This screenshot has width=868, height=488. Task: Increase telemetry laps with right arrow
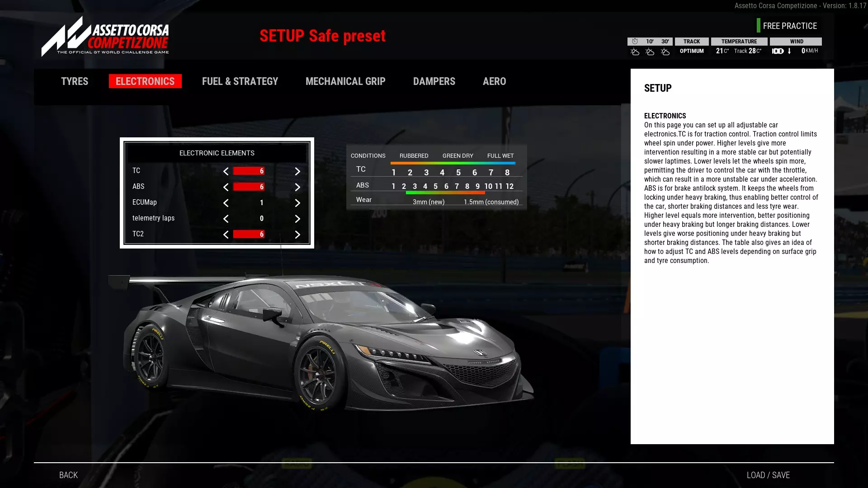pos(297,219)
